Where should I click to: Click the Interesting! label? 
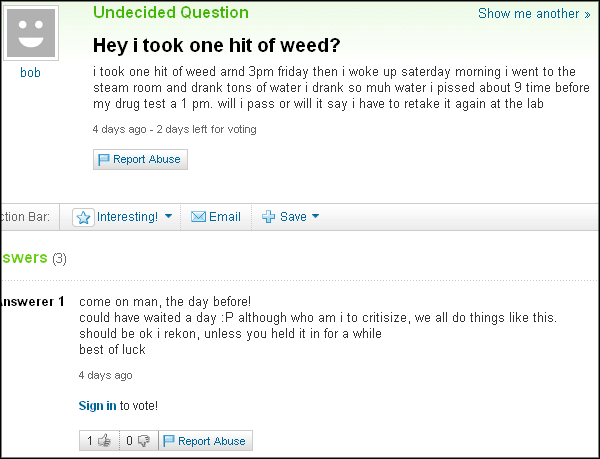pos(127,217)
